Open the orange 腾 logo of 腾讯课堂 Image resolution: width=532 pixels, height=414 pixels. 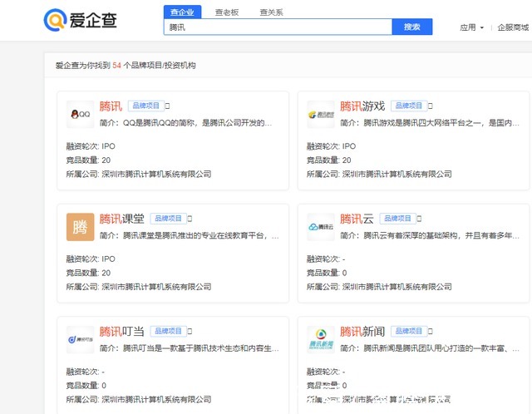(x=81, y=227)
